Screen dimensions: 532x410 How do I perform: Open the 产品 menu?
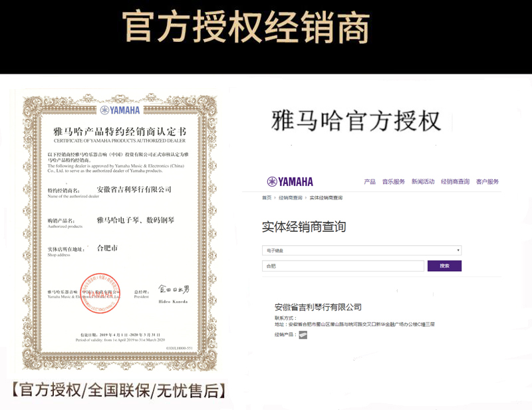pos(370,182)
